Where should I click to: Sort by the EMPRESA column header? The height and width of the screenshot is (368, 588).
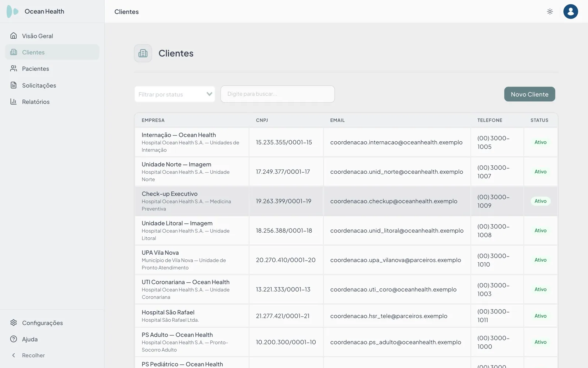tap(153, 120)
